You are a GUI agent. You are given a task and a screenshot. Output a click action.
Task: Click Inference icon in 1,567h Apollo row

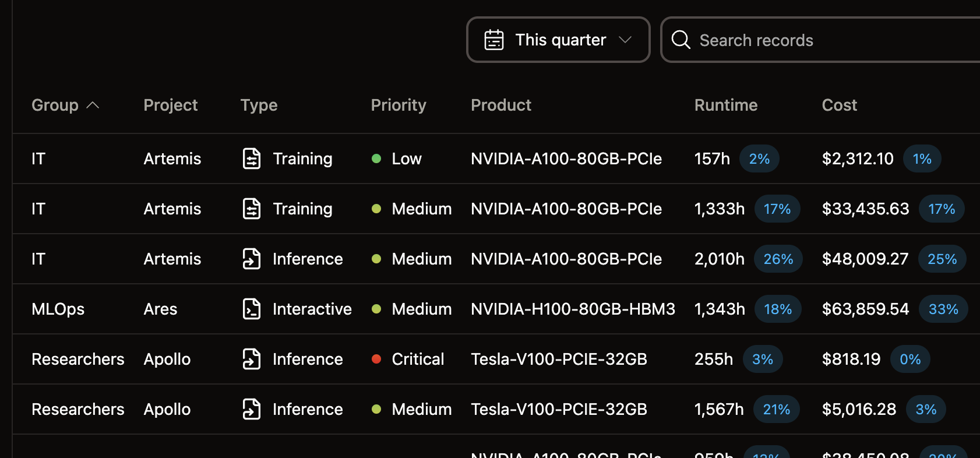coord(251,409)
